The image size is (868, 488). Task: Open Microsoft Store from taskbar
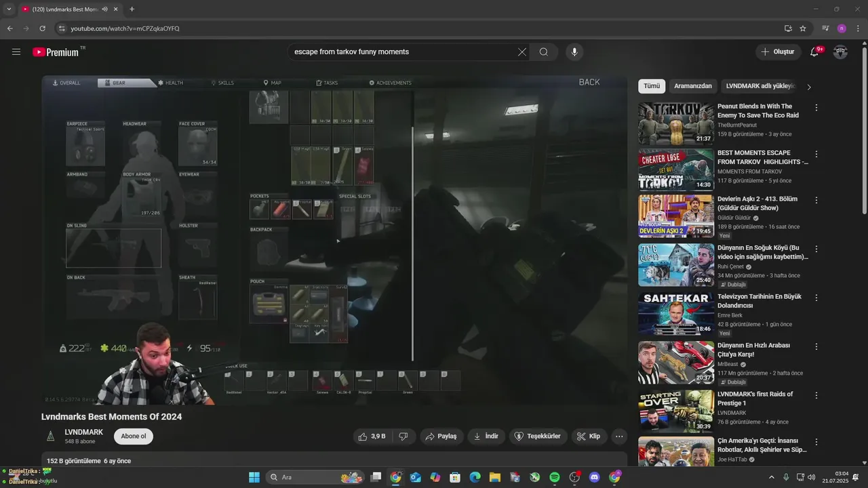[456, 477]
